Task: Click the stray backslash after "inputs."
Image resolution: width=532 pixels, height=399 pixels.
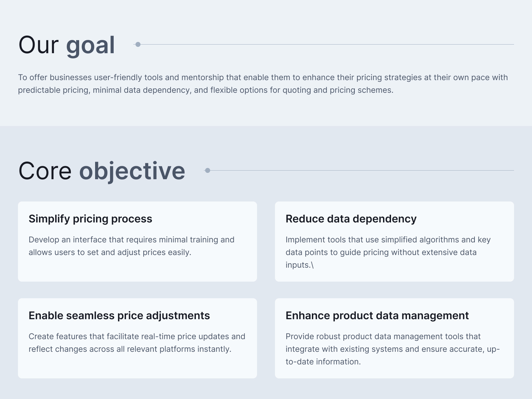Action: click(x=312, y=265)
